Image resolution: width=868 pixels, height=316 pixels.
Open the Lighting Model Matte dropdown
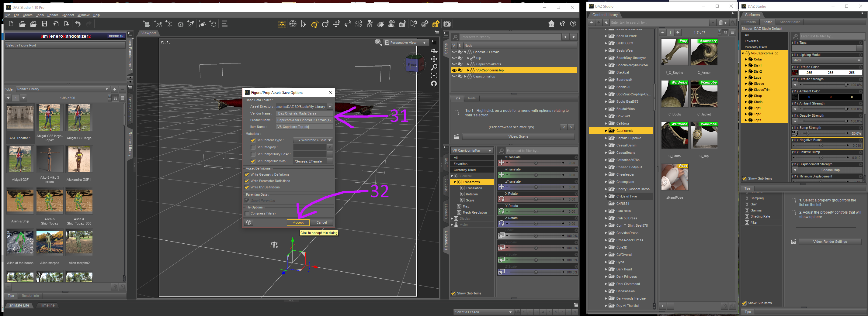[x=827, y=60]
